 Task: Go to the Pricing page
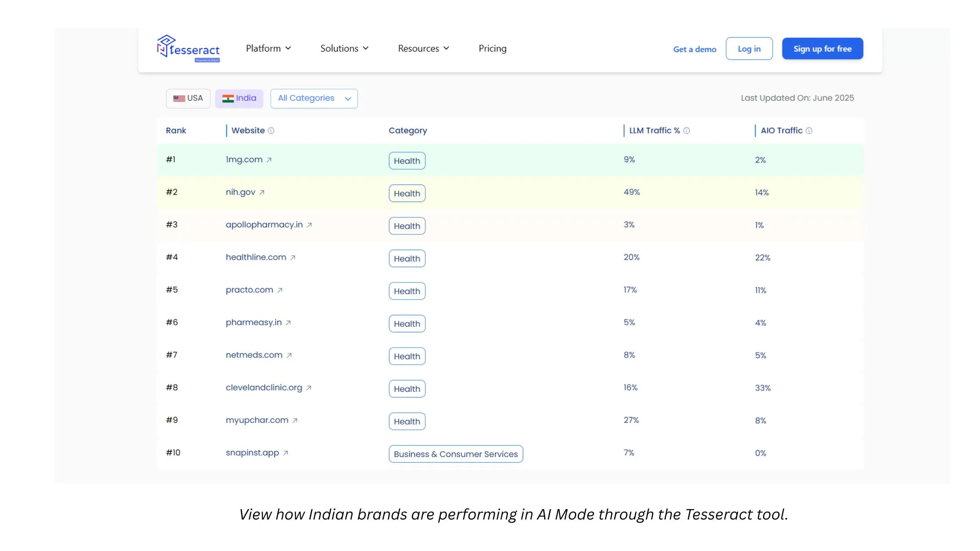493,49
